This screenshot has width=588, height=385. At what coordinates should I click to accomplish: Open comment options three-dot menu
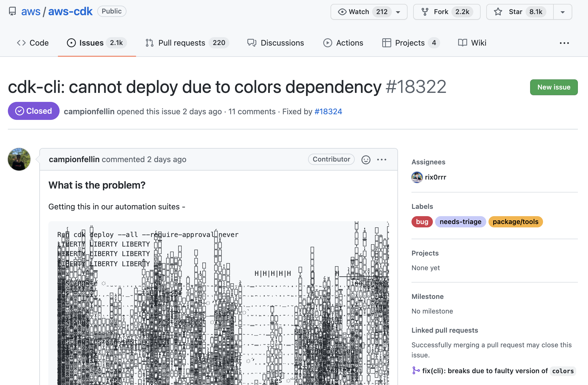381,160
